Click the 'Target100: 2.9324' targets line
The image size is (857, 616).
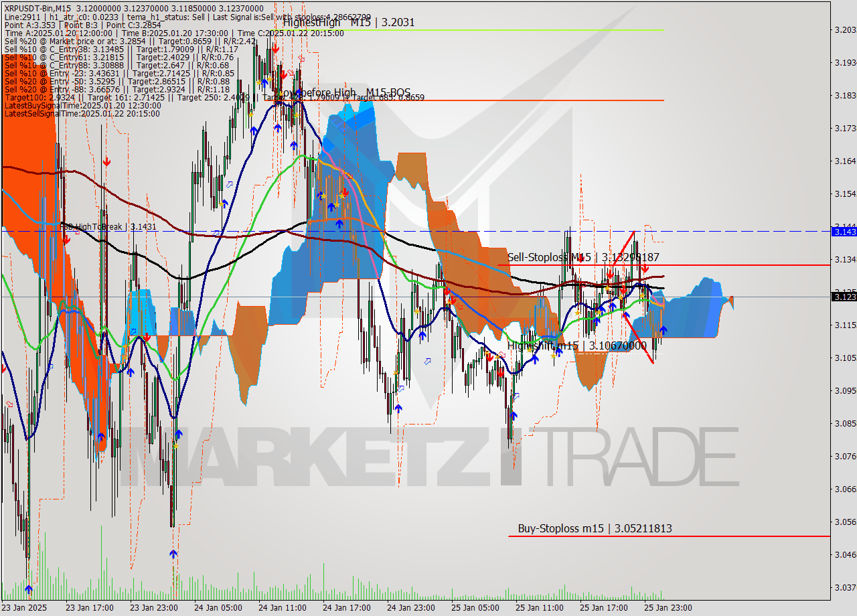click(x=214, y=97)
